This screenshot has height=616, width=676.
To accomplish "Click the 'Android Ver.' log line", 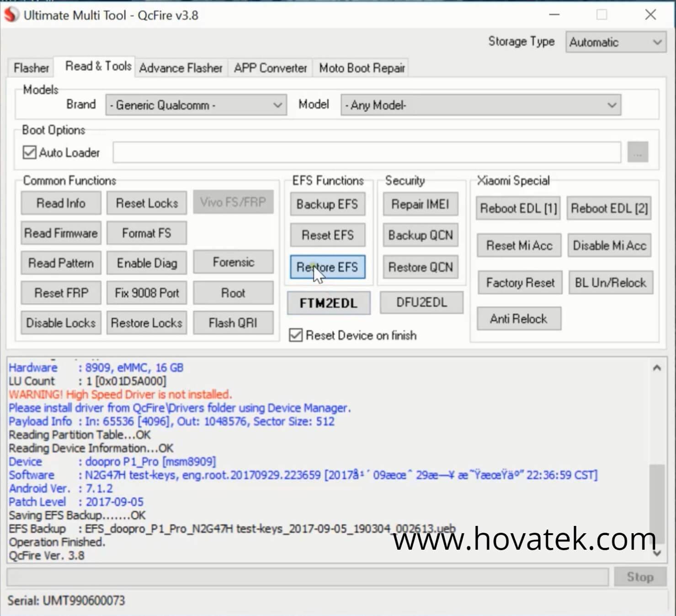I will coord(60,488).
